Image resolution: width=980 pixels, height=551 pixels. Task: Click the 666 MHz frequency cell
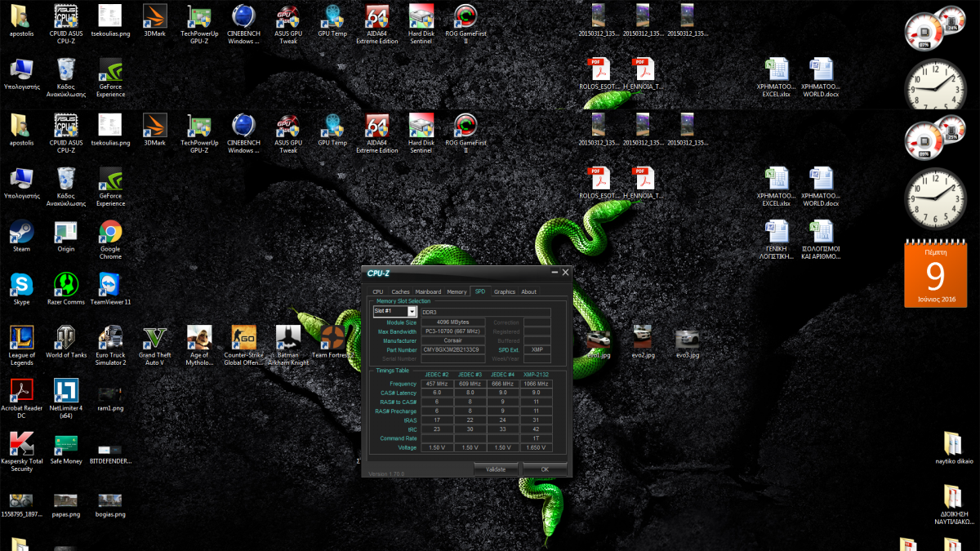click(502, 384)
